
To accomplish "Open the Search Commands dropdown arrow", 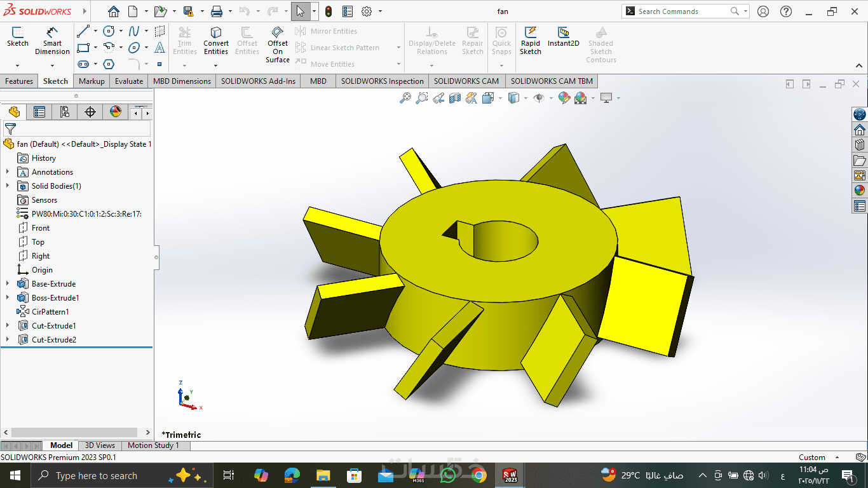I will tap(745, 11).
